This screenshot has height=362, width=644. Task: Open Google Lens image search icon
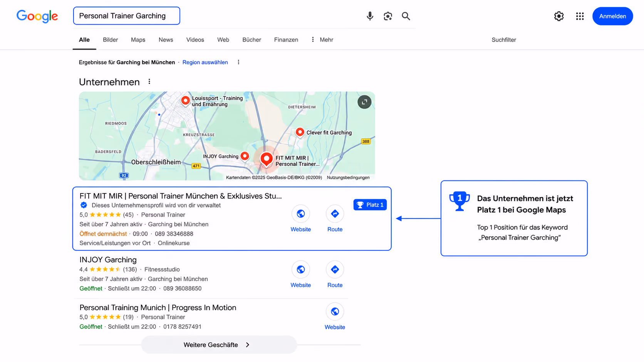pyautogui.click(x=388, y=16)
